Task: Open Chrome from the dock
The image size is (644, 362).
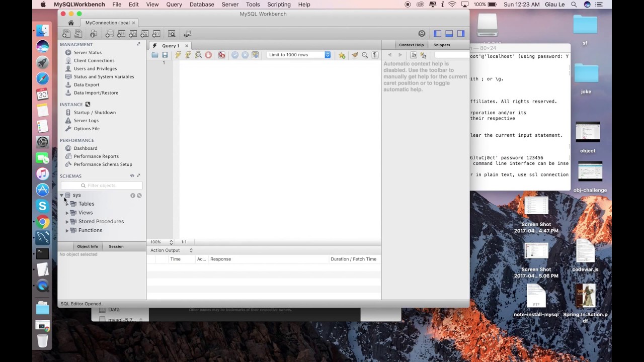Action: point(43,222)
